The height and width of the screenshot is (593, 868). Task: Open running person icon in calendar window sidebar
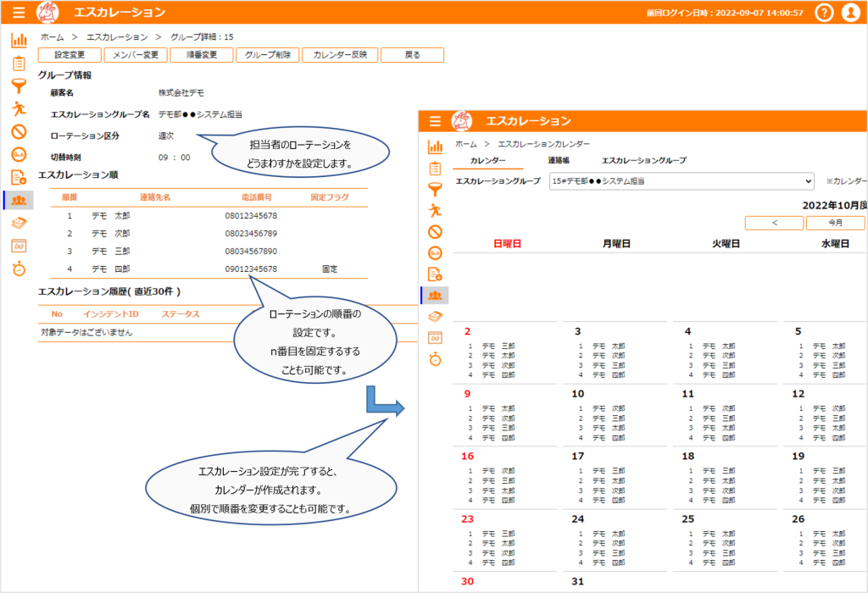pyautogui.click(x=435, y=210)
